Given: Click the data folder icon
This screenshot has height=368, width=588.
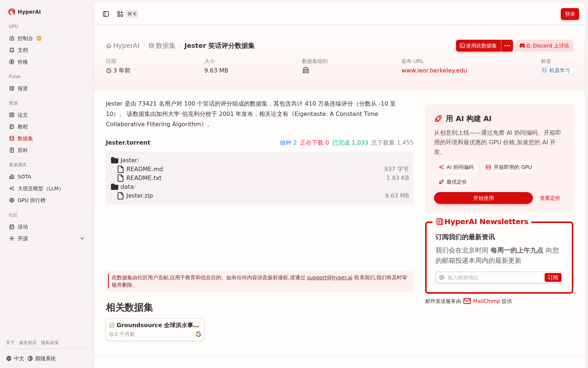Looking at the screenshot, I should pyautogui.click(x=115, y=187).
